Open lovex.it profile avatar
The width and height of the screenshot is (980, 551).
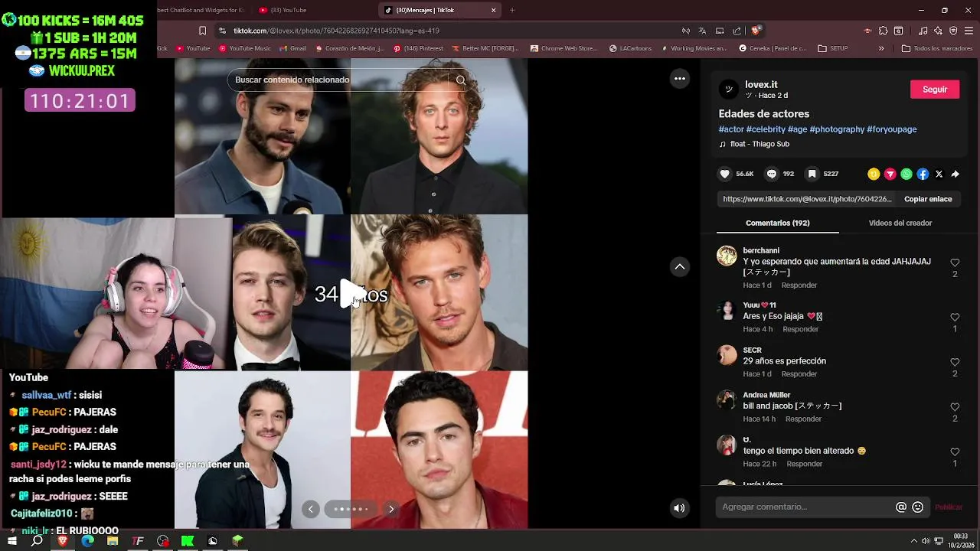728,90
